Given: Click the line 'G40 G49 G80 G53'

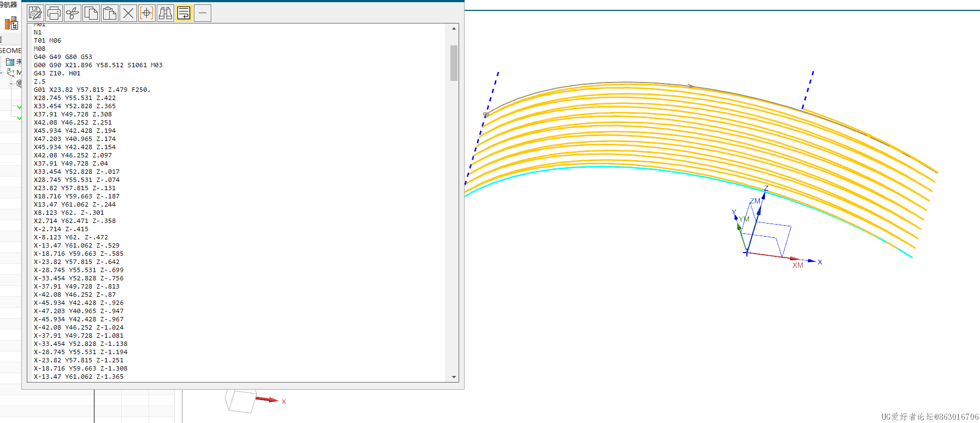Looking at the screenshot, I should pyautogui.click(x=63, y=57).
